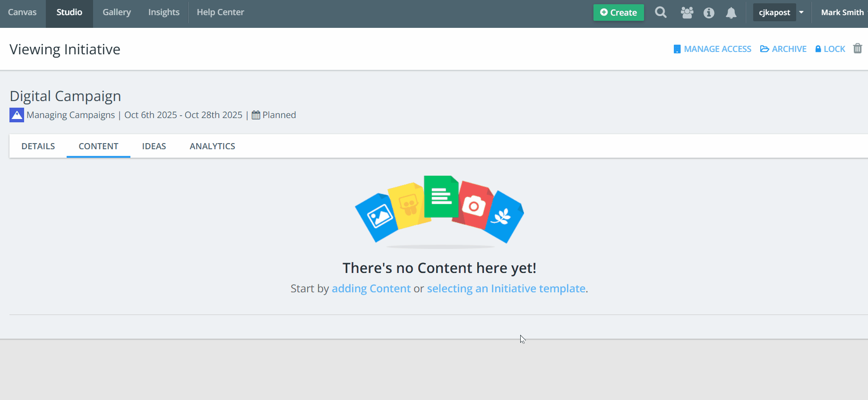Delete initiative with trash icon
Viewport: 868px width, 400px height.
tap(858, 49)
